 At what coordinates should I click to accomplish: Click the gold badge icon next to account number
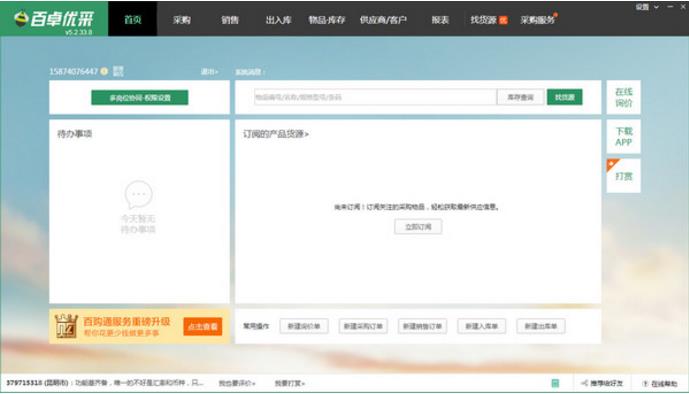(104, 71)
